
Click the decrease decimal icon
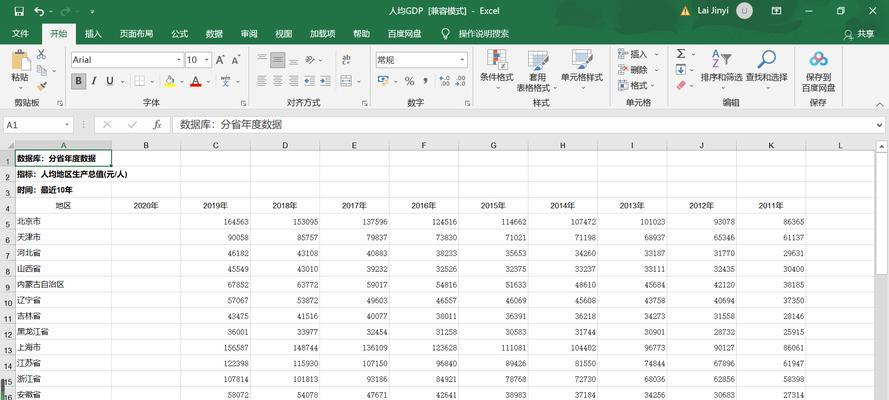pyautogui.click(x=460, y=82)
